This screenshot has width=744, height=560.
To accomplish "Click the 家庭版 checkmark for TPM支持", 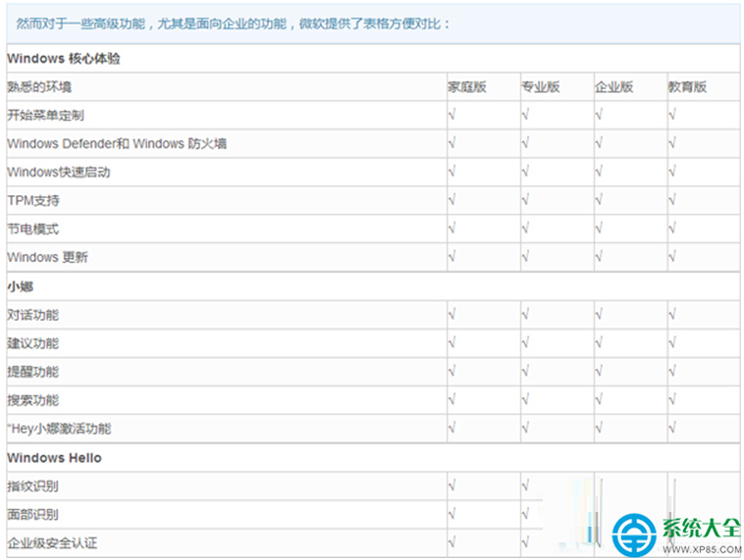I will (452, 200).
